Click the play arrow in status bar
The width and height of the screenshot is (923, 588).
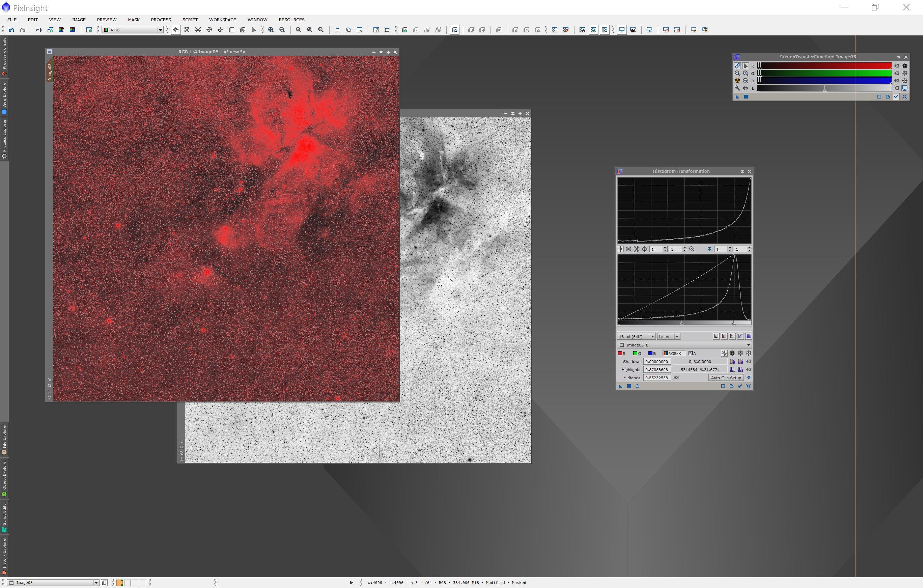351,583
